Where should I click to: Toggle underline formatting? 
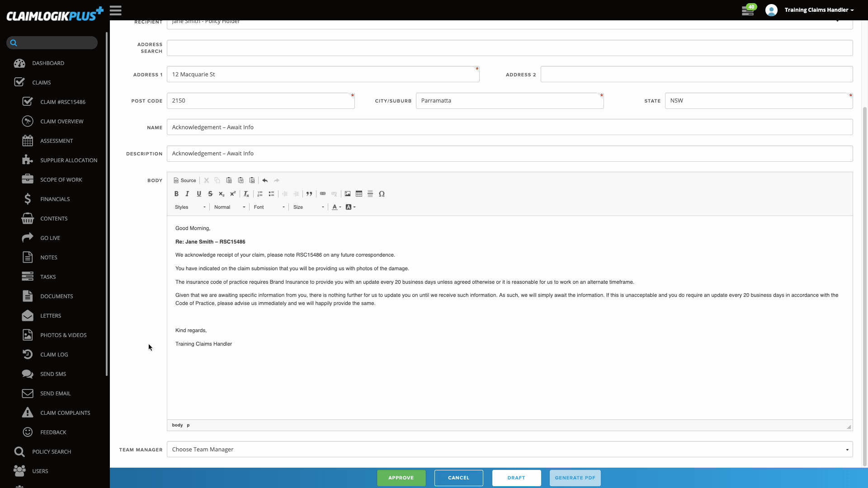(x=199, y=194)
